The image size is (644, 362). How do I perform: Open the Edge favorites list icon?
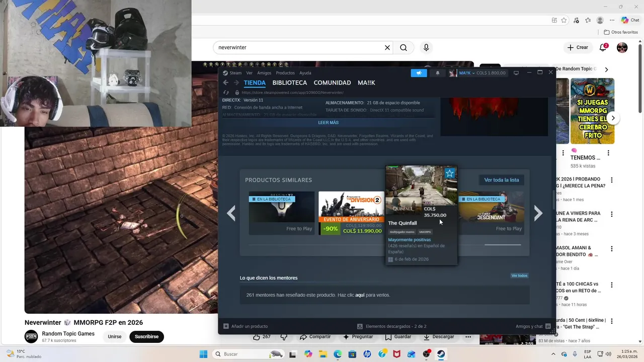588,20
